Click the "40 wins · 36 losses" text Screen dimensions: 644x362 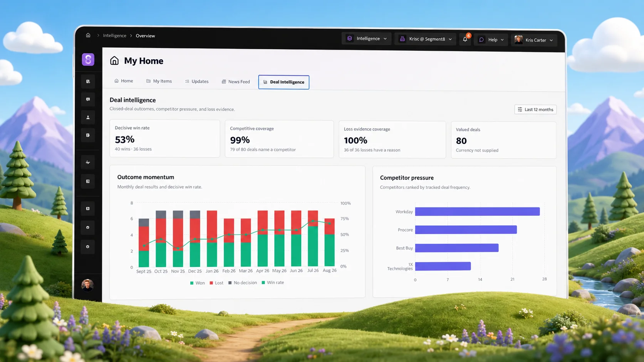pos(133,149)
